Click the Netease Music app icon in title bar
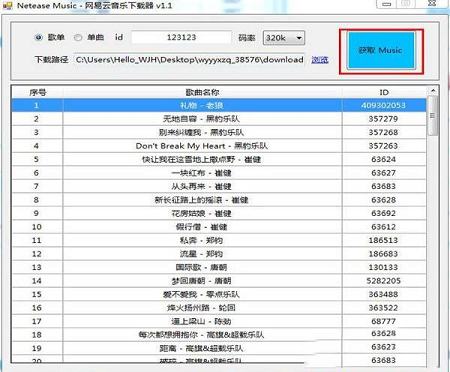This screenshot has width=450, height=372. [x=7, y=5]
